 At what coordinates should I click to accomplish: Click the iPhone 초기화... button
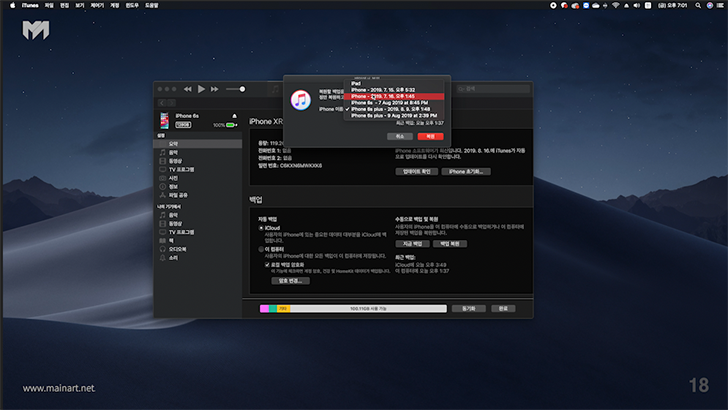click(x=466, y=172)
